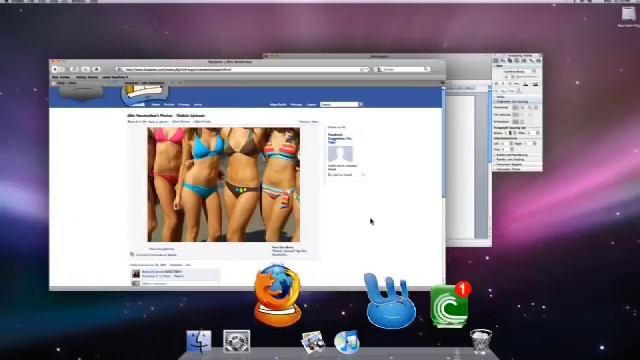Open highlight color swatch in Formatting Palette

[536, 84]
